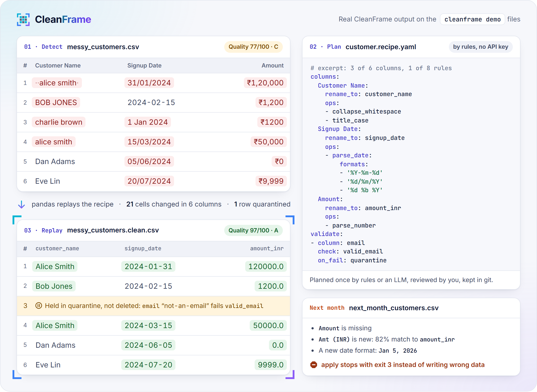The image size is (537, 392).
Task: Select the 'signup_date' column header
Action: pos(143,249)
